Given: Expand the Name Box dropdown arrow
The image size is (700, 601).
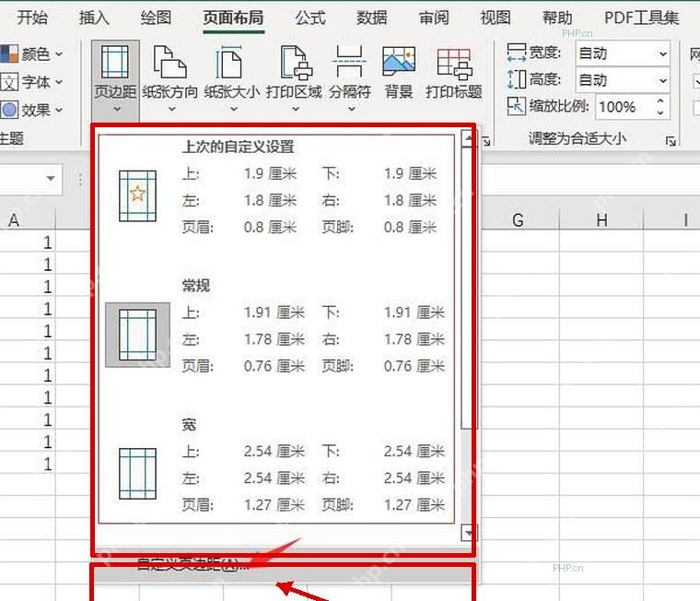Looking at the screenshot, I should coord(51,179).
